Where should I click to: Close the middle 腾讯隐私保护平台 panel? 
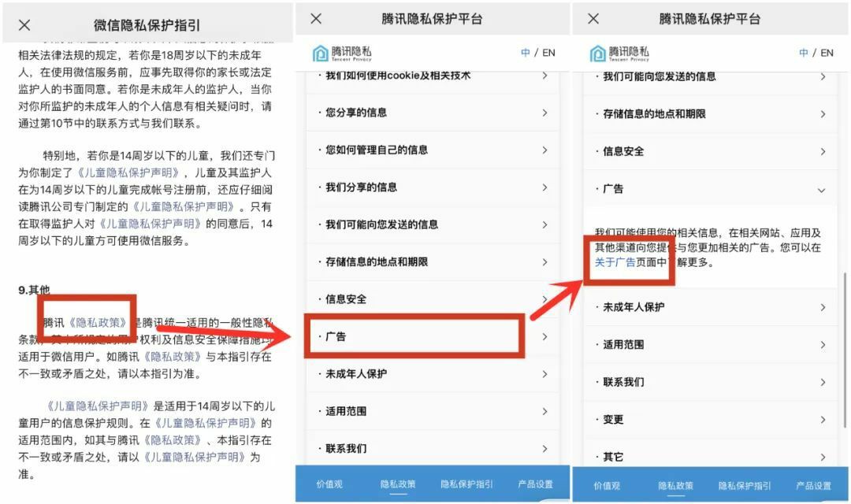(316, 19)
